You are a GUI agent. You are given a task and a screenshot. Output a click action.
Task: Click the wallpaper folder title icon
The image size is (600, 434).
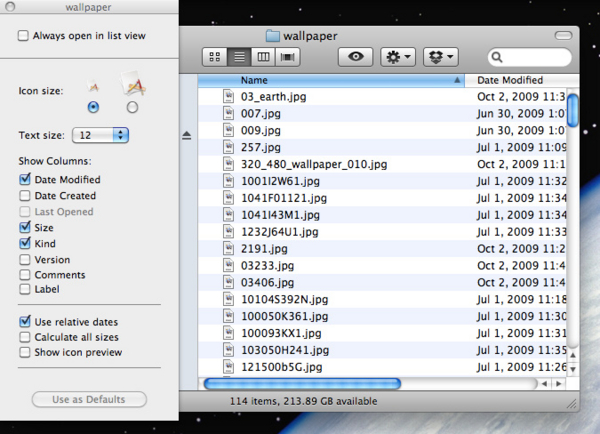coord(273,36)
